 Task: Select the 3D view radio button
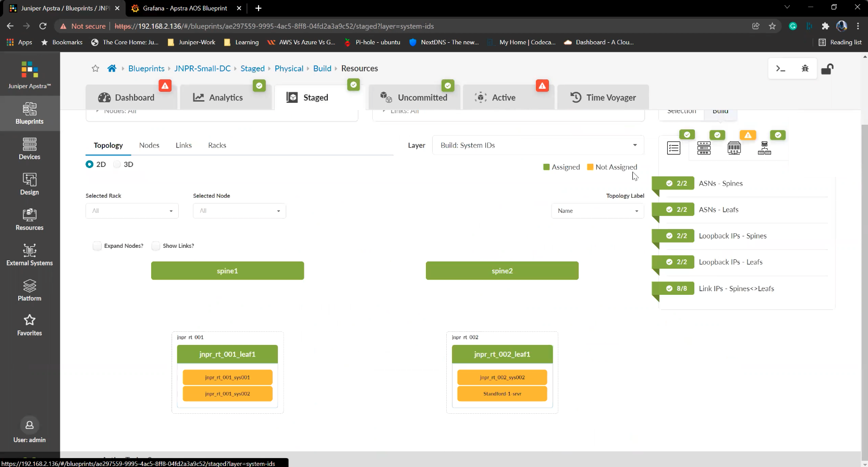click(x=117, y=164)
